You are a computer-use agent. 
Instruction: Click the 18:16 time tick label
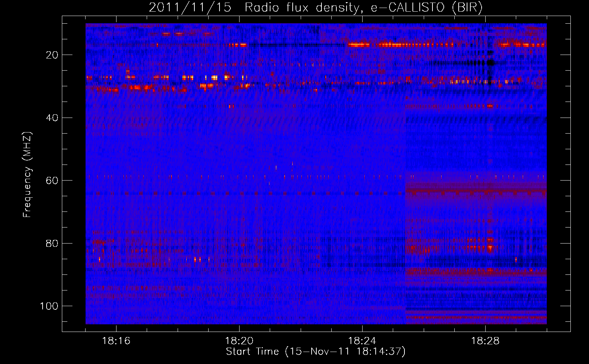[116, 341]
